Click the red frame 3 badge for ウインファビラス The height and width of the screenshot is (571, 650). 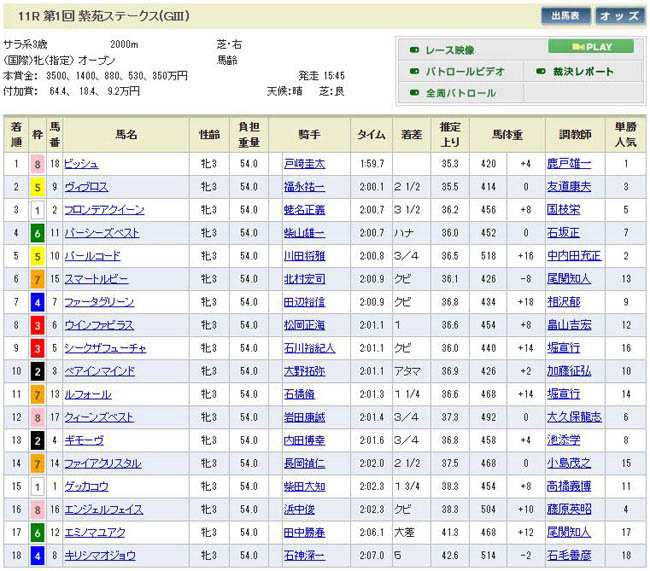pyautogui.click(x=37, y=325)
